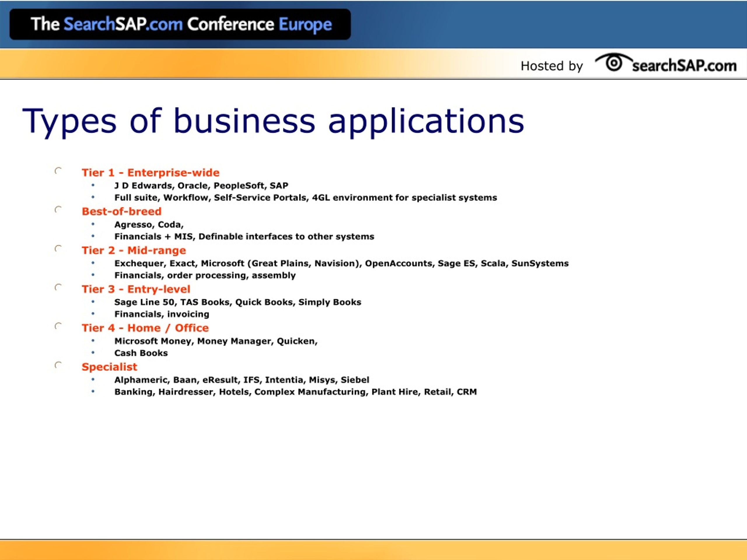Click the searchSAP.com eye logo
The image size is (747, 560).
click(x=666, y=63)
